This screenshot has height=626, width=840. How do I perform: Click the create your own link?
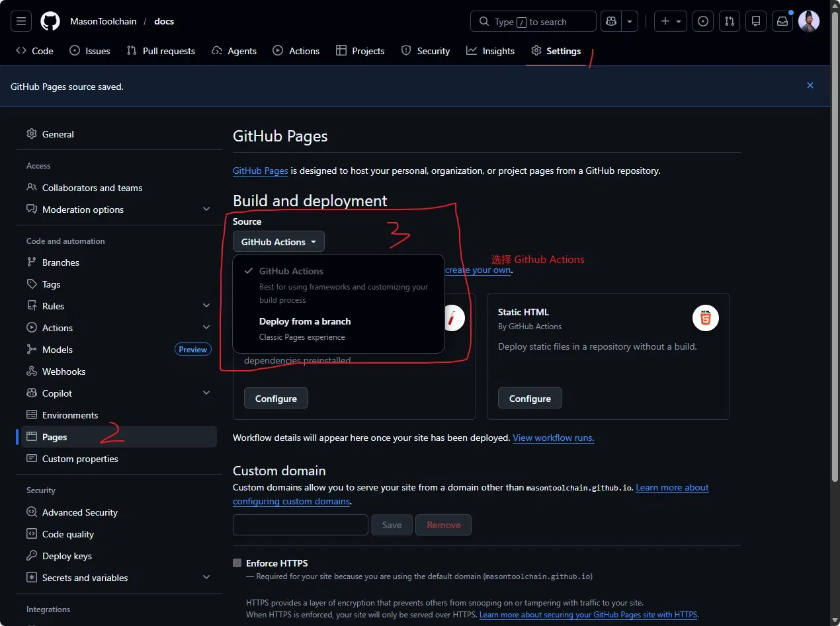(478, 270)
